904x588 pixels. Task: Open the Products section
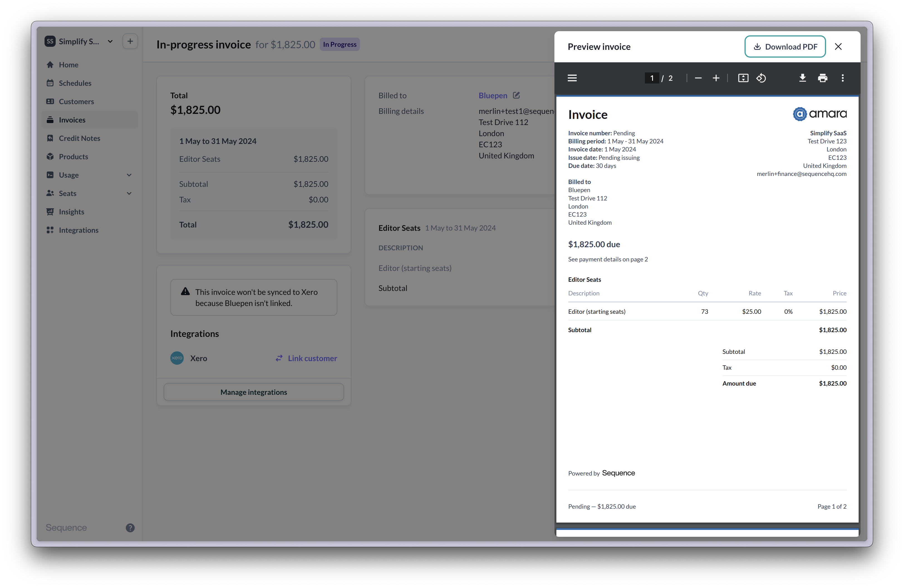[x=74, y=156]
